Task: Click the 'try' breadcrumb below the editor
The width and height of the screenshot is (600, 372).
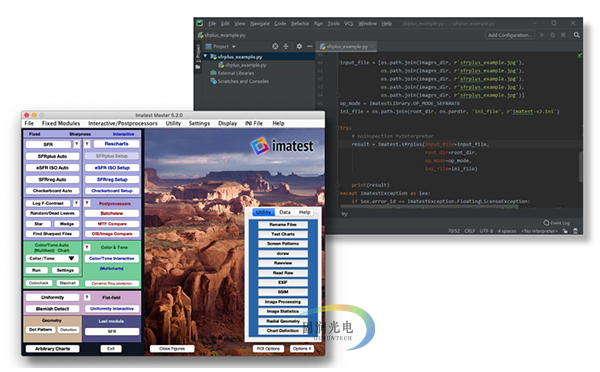Action: pos(344,214)
